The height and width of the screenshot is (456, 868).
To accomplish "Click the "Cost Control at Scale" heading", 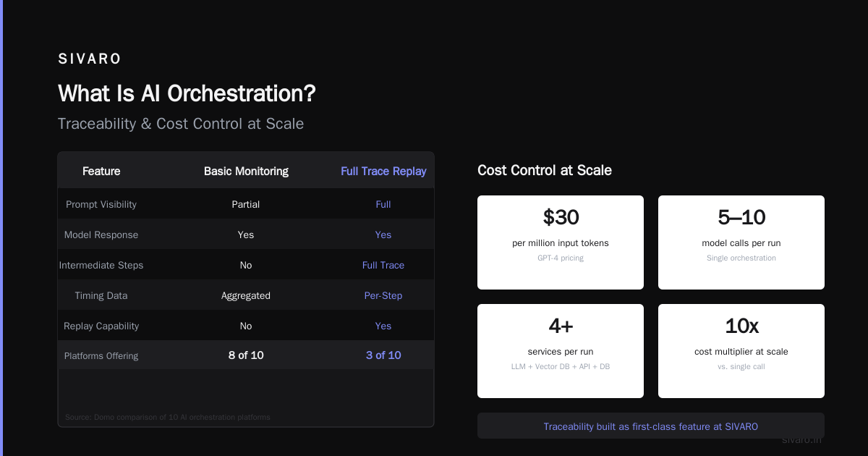I will pyautogui.click(x=545, y=171).
